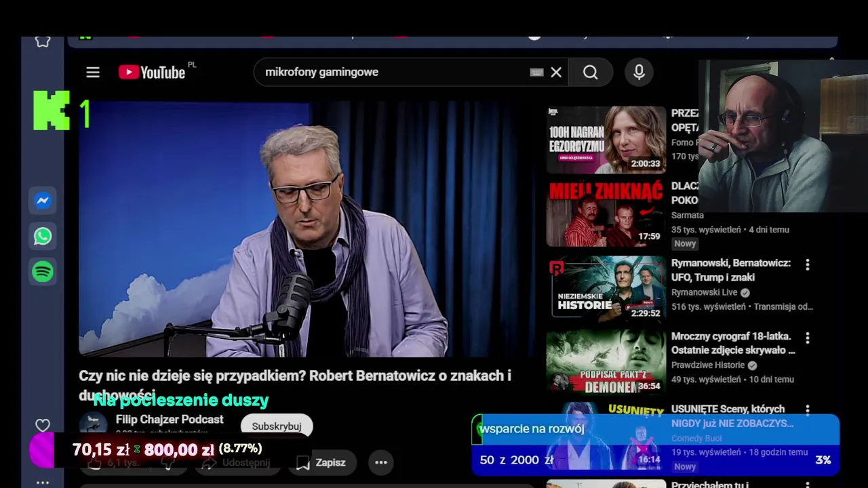Subscribe with the Subskrybuj button
868x488 pixels.
pos(277,426)
